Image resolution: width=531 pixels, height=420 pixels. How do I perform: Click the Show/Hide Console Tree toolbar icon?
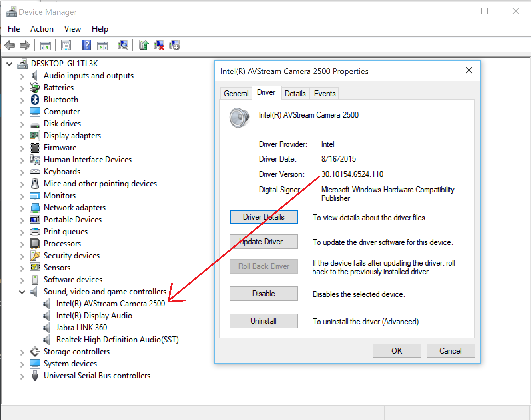coord(45,45)
